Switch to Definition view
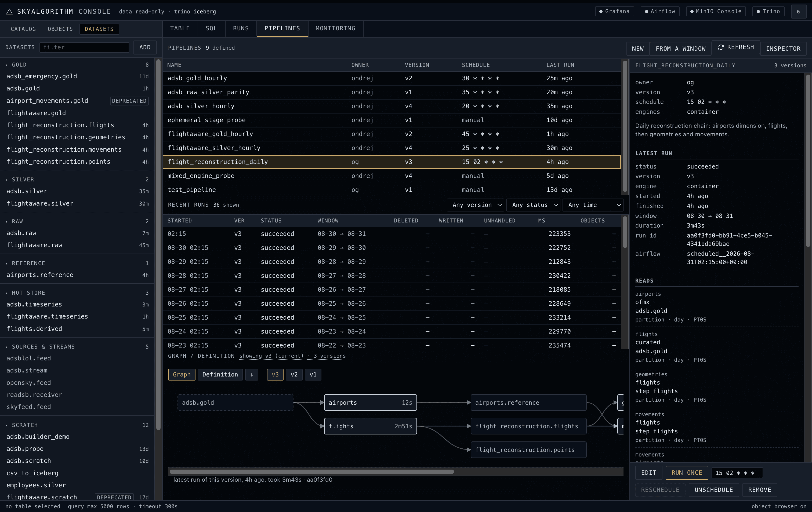Image resolution: width=812 pixels, height=512 pixels. coord(220,375)
